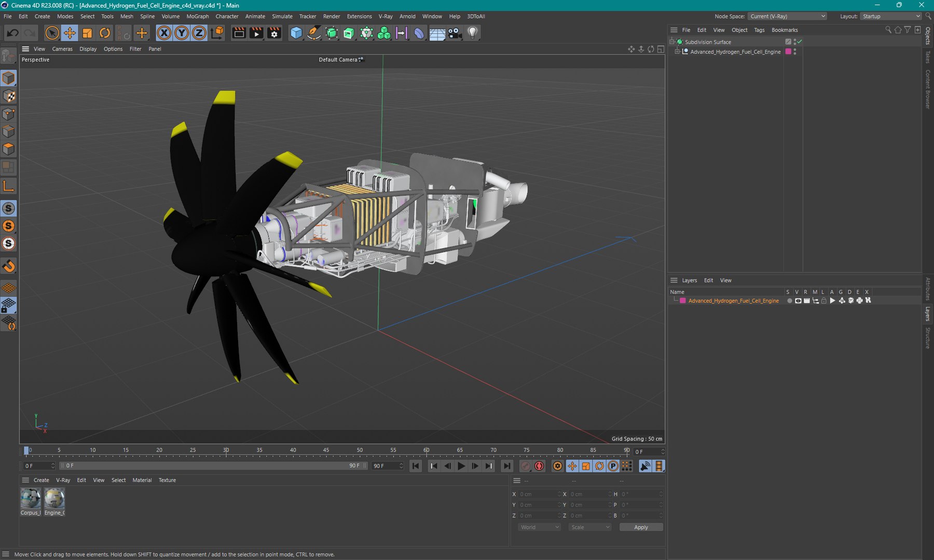Collapse the Subdivision Surface tree node

[x=671, y=41]
